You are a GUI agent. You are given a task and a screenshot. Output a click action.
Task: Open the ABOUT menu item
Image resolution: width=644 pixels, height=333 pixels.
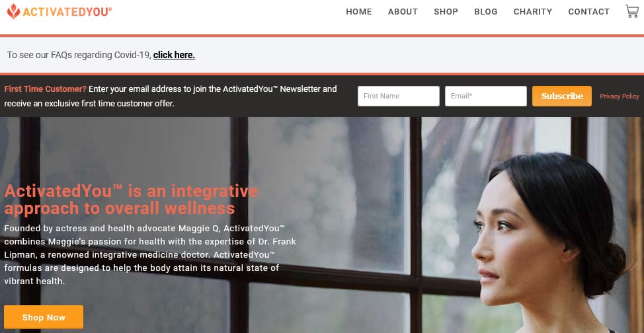403,12
